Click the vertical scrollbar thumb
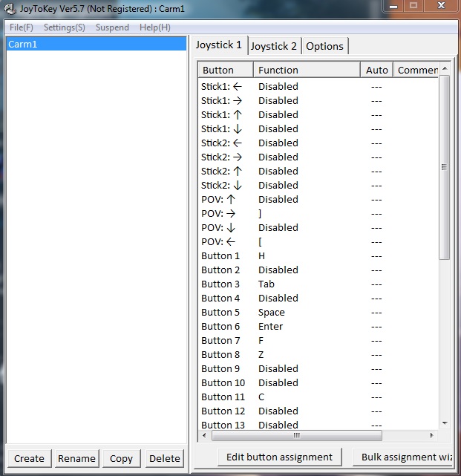The height and width of the screenshot is (476, 461). click(x=445, y=167)
